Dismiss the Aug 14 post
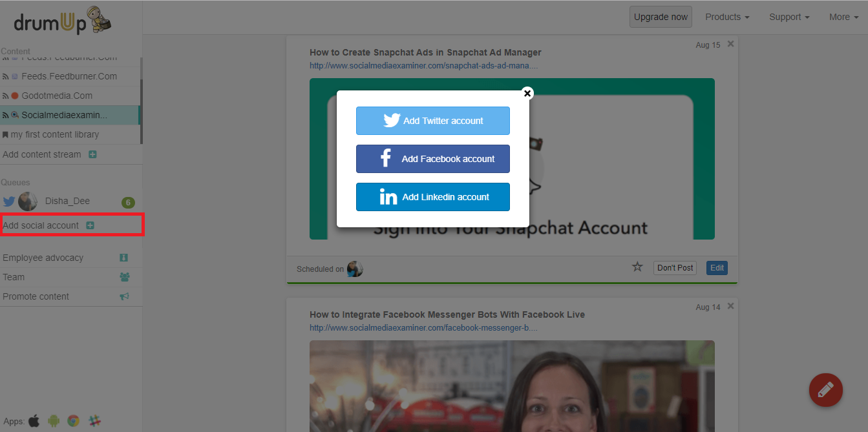The width and height of the screenshot is (868, 432). (730, 306)
